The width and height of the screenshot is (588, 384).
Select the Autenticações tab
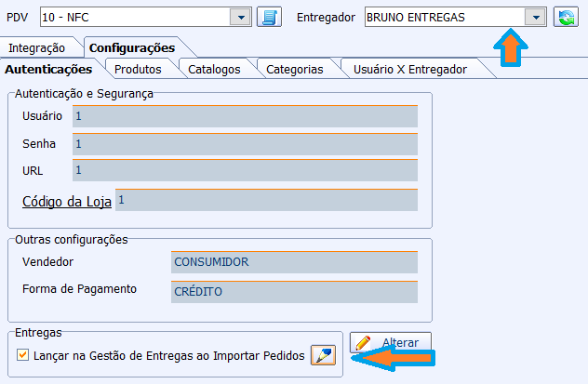pos(48,69)
